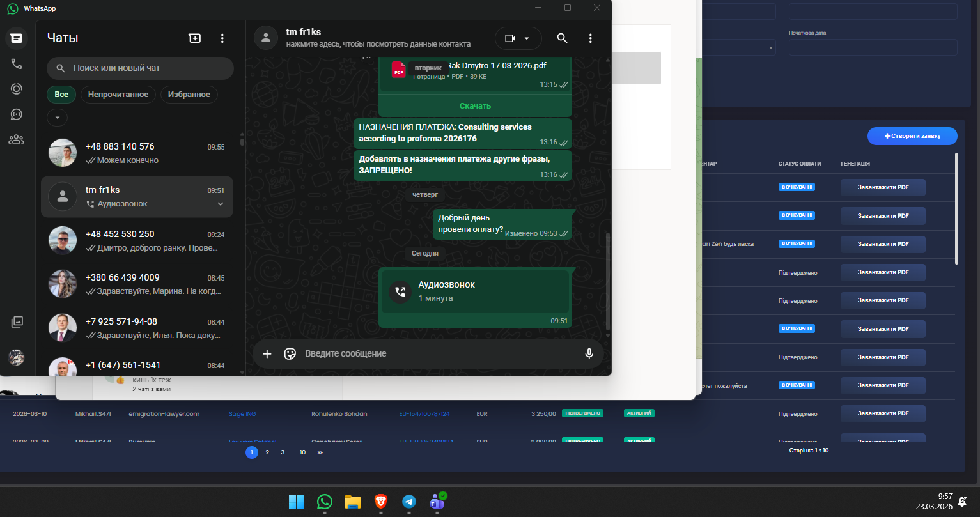Image resolution: width=980 pixels, height=517 pixels.
Task: Open the Media gallery icon in WhatsApp sidebar
Action: pos(17,322)
